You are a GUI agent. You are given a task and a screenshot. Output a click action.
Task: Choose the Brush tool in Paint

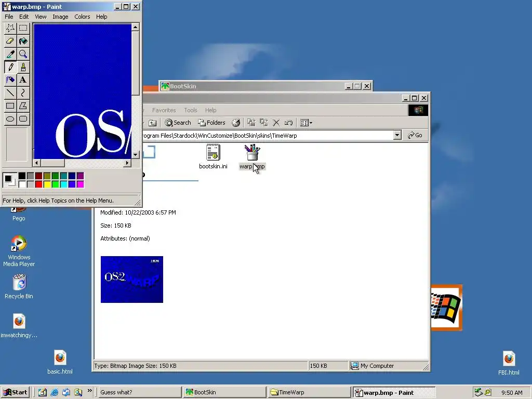pyautogui.click(x=23, y=67)
